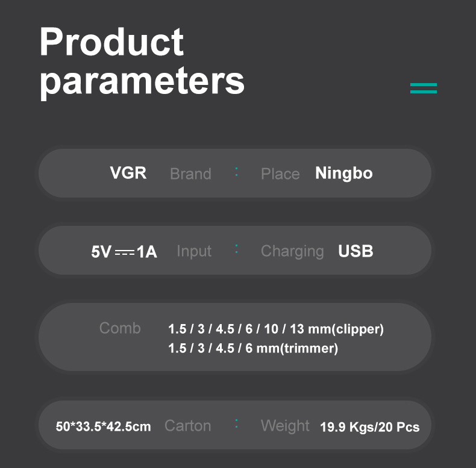Click the Comb label

120,328
